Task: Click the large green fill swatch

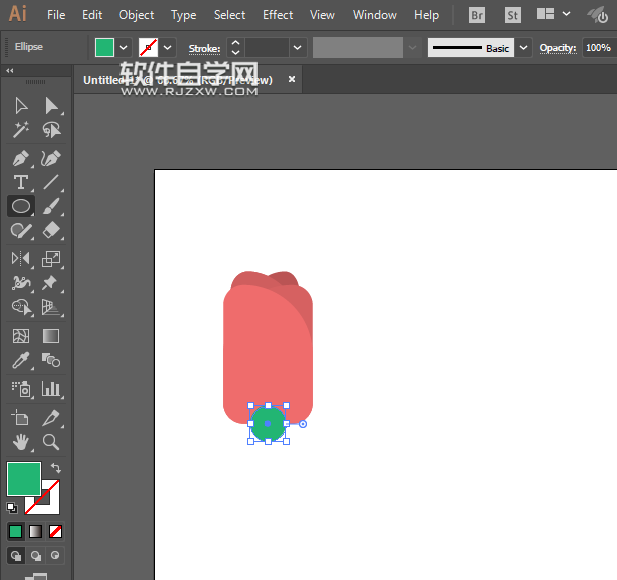Action: click(x=24, y=479)
